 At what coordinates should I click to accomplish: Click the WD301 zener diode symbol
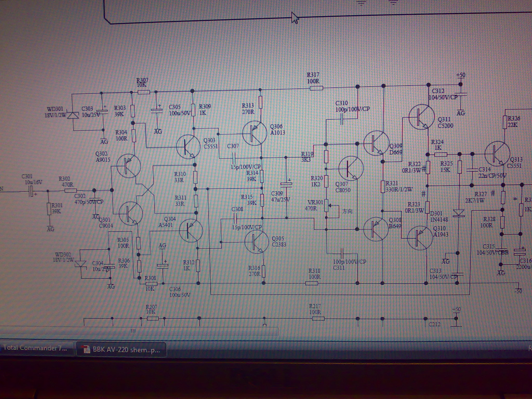pyautogui.click(x=73, y=115)
